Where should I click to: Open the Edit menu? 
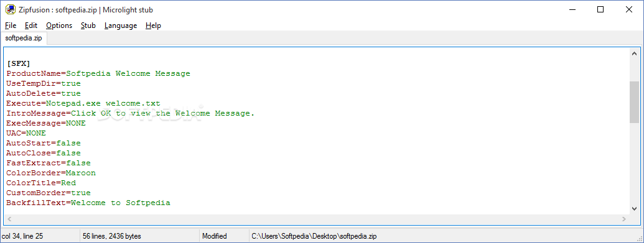[31, 25]
